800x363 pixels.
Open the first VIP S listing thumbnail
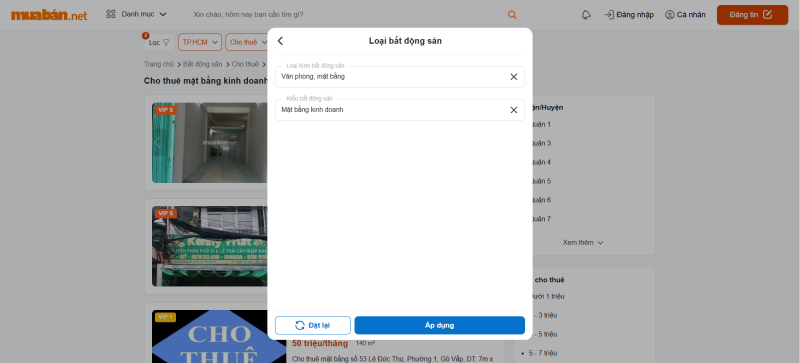coord(209,142)
